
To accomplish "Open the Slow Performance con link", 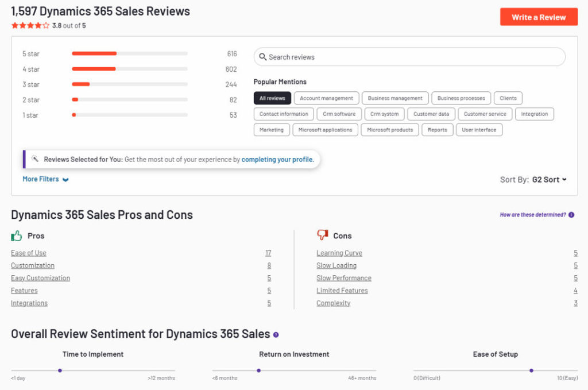I will pos(344,278).
